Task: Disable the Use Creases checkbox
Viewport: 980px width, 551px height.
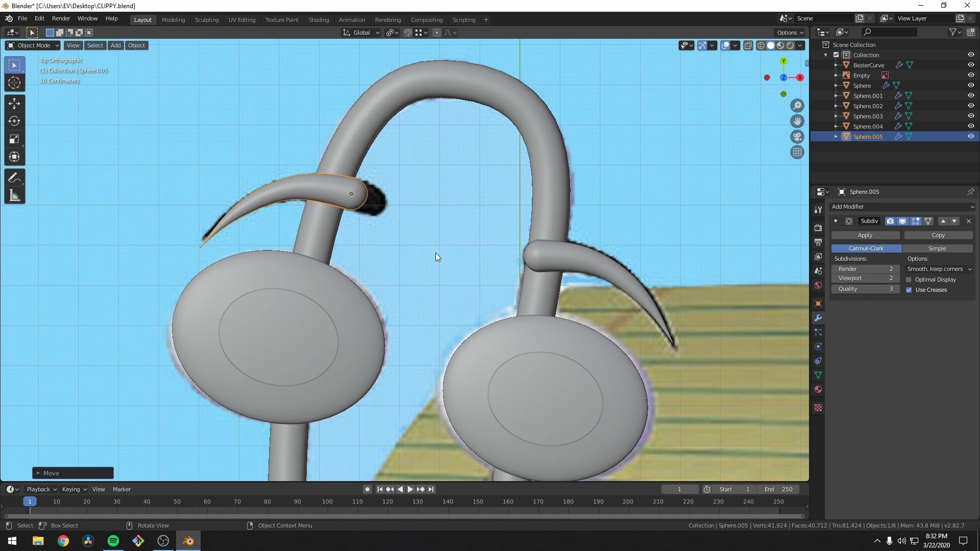Action: point(909,290)
